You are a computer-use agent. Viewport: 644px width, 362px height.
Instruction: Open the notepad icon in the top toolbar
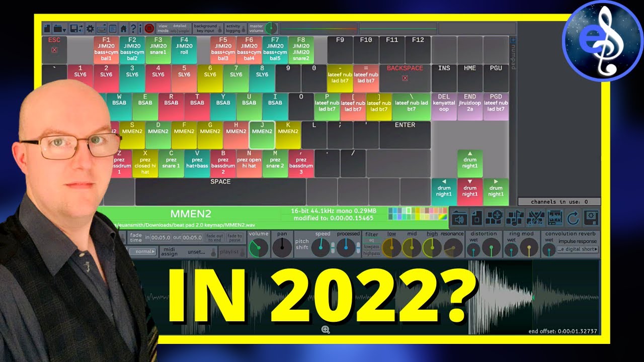[112, 29]
